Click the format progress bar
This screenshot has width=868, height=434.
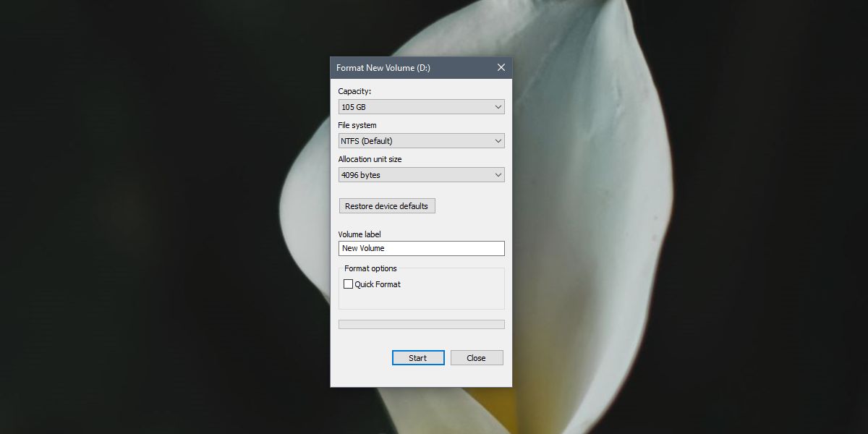[x=421, y=325]
